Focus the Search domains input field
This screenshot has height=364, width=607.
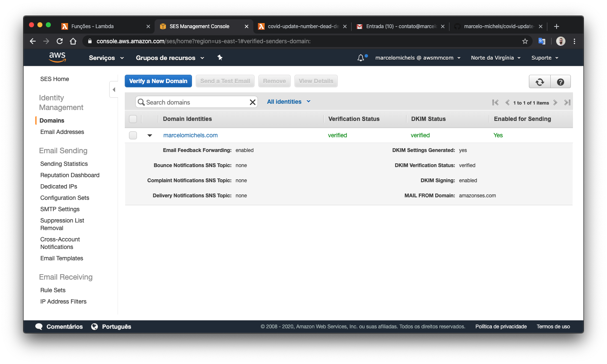197,102
